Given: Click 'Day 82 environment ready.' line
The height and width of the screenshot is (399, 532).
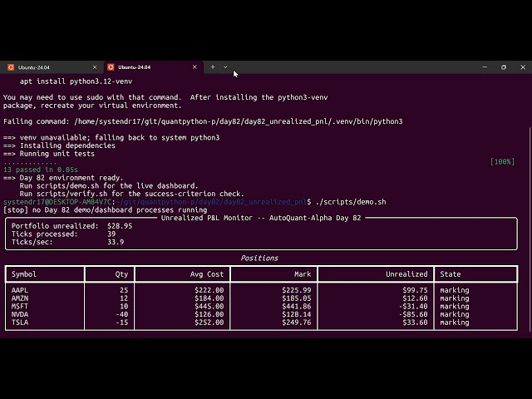Looking at the screenshot, I should point(63,178).
